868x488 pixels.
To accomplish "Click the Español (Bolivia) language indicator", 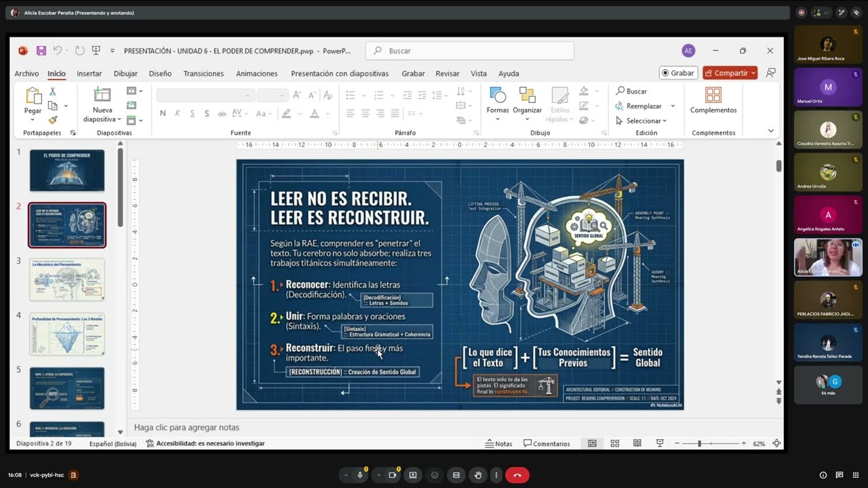I will click(x=113, y=443).
